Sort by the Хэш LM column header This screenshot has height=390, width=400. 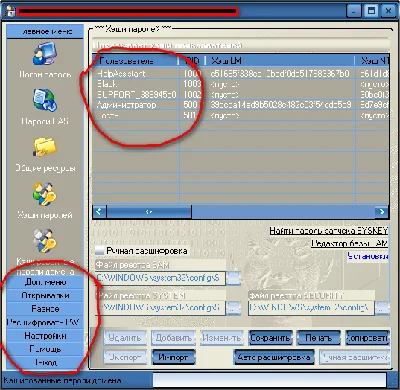pyautogui.click(x=280, y=61)
